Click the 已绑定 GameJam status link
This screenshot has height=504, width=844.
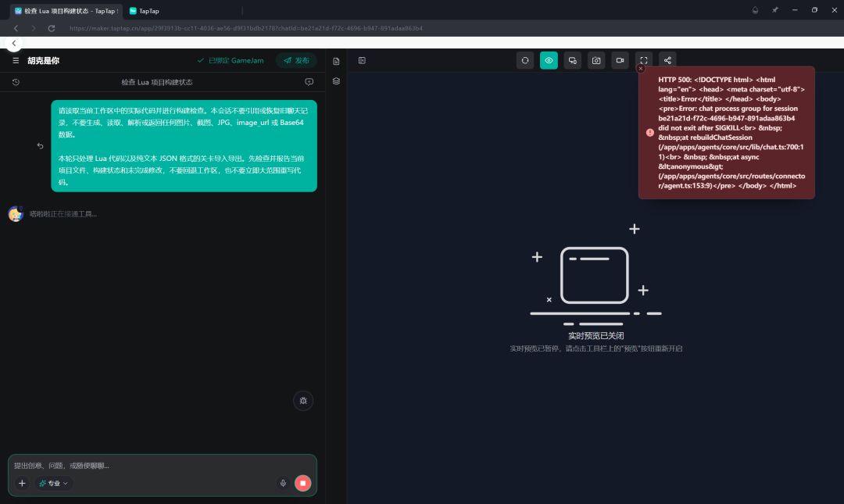pyautogui.click(x=231, y=61)
